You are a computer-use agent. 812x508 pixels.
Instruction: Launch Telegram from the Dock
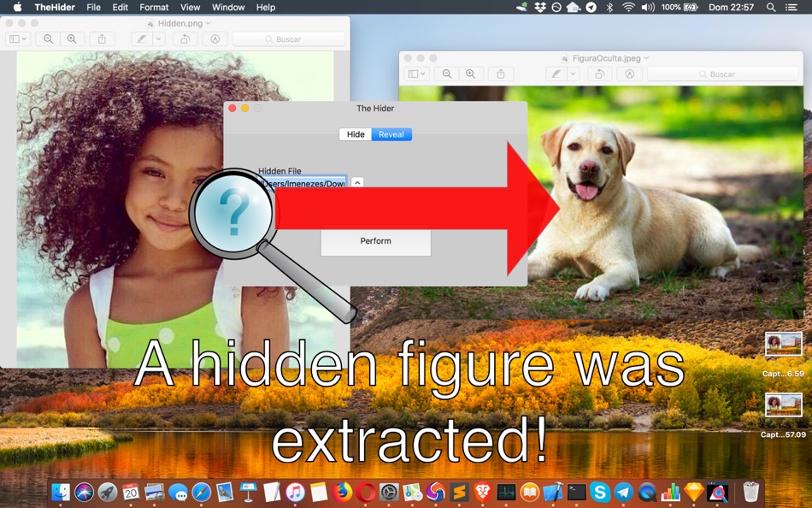pos(623,492)
